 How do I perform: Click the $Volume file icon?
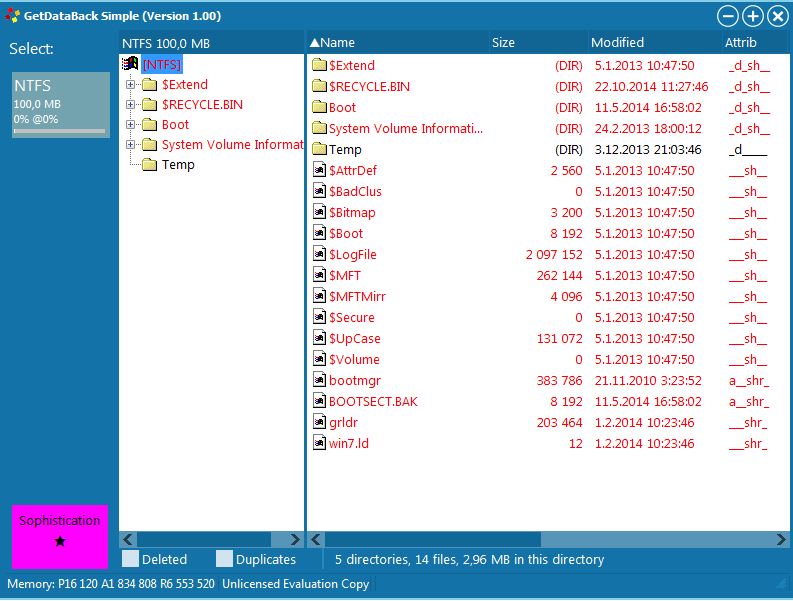tap(319, 359)
